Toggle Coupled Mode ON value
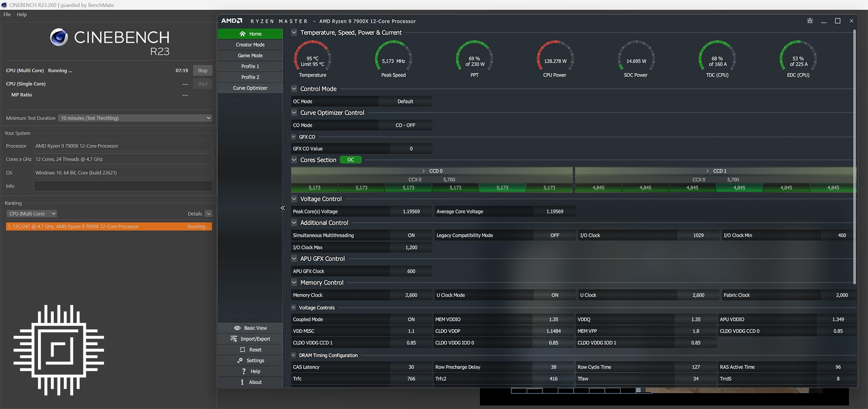This screenshot has width=868, height=409. [411, 319]
